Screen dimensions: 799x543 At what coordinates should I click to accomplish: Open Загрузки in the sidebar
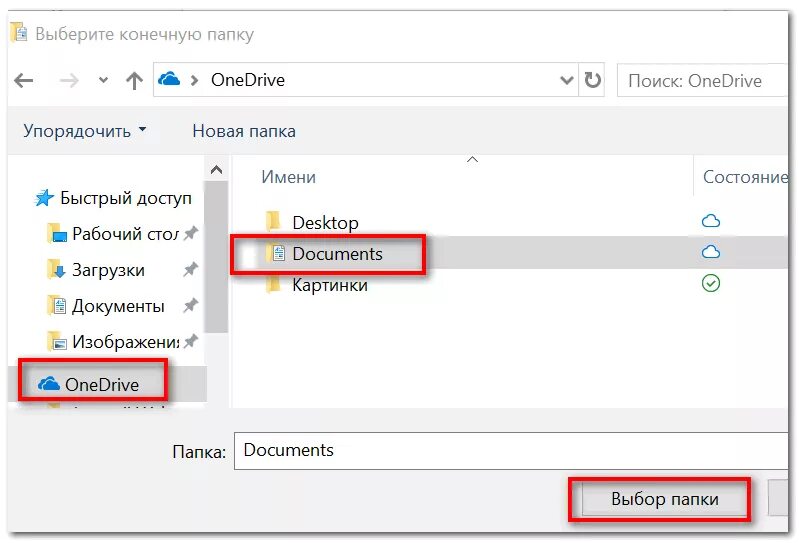point(108,270)
